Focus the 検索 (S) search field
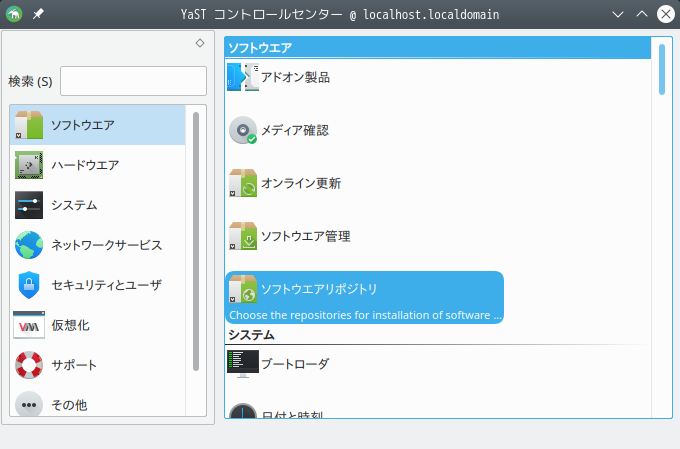680x449 pixels. 133,81
